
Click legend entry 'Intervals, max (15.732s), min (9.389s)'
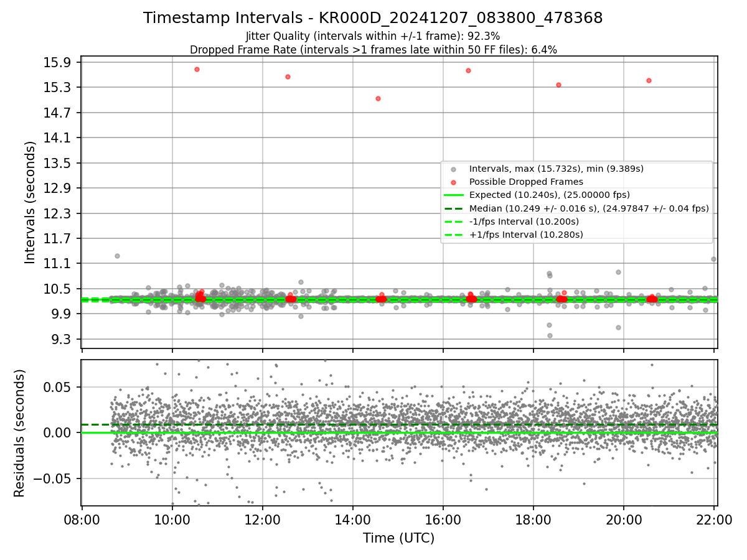(556, 169)
